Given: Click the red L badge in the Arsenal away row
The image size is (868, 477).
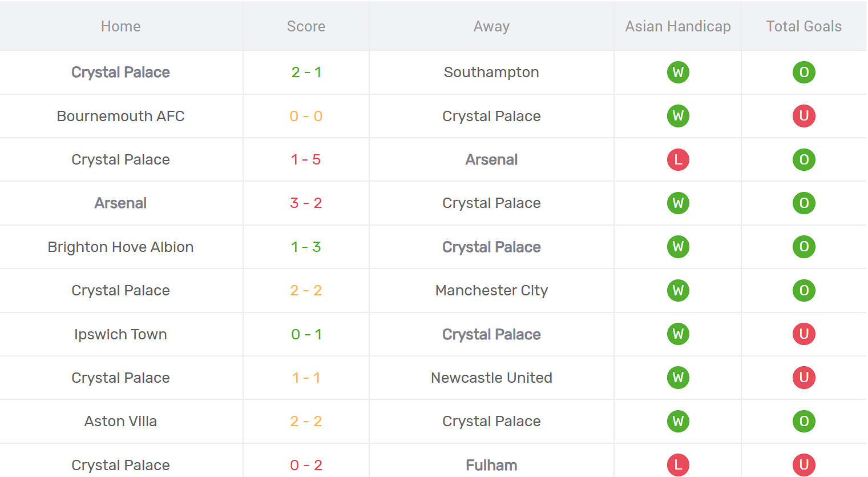Looking at the screenshot, I should (x=678, y=160).
